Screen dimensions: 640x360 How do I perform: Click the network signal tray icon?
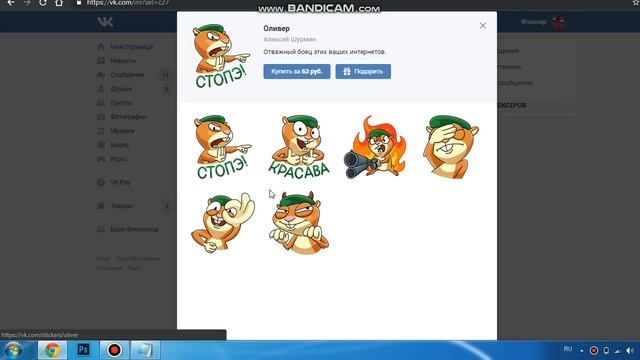click(618, 351)
